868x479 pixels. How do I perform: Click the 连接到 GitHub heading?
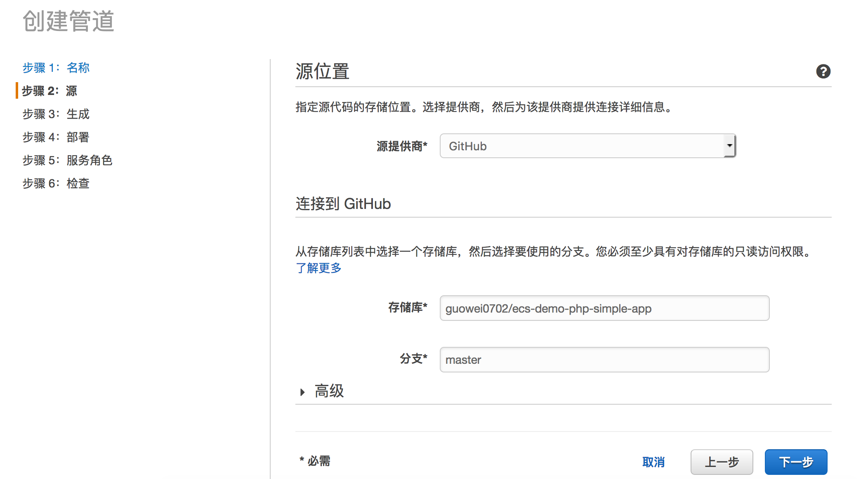(343, 204)
